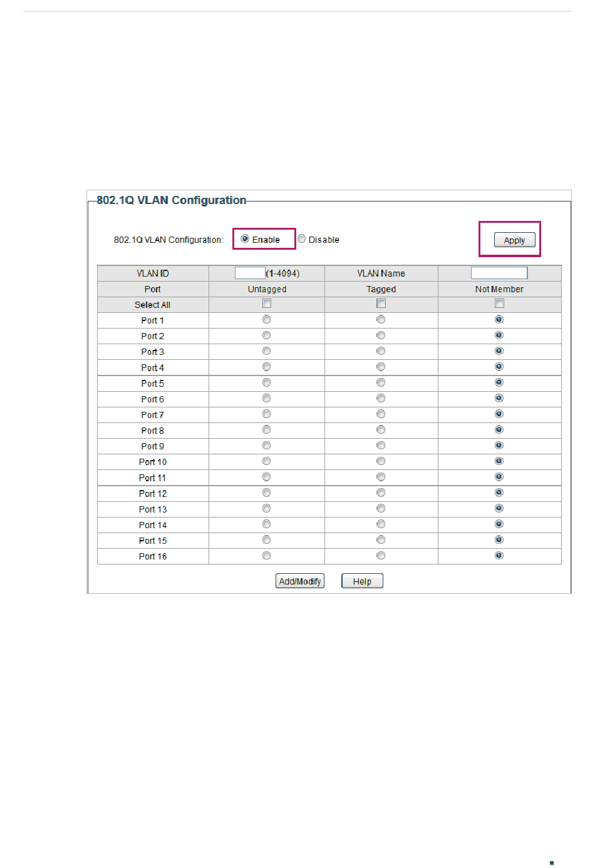Set Port 7 to Untagged
This screenshot has width=595, height=868.
tap(266, 414)
